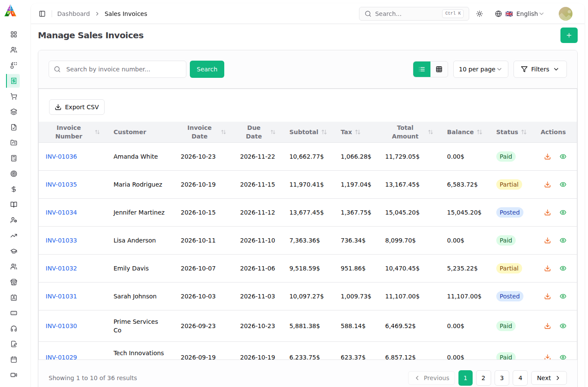The height and width of the screenshot is (387, 588).
Task: Open the target circle sidebar icon
Action: coord(14,174)
